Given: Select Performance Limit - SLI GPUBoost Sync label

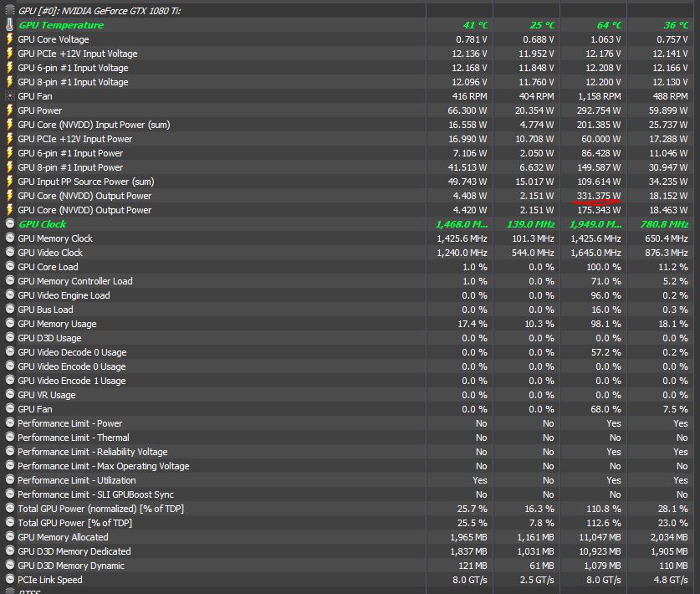Looking at the screenshot, I should click(95, 494).
